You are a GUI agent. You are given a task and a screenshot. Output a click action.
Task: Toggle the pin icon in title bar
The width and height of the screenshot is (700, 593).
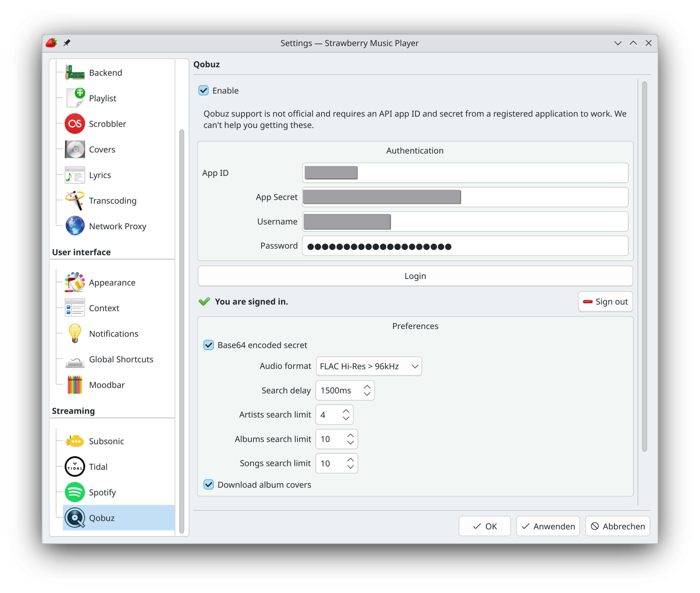67,43
